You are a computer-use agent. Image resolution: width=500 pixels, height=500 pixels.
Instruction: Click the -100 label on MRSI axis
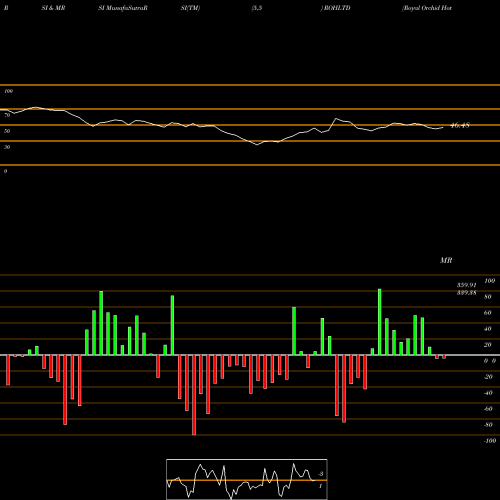490,441
